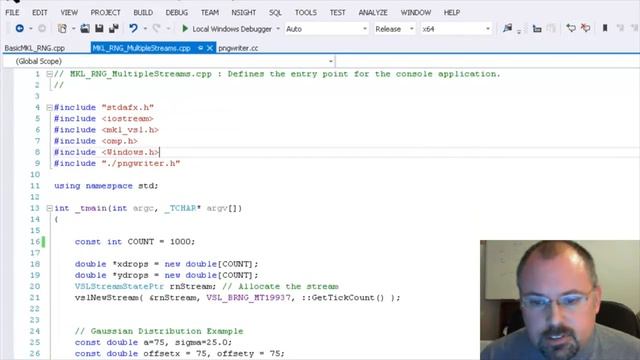
Task: Click the VSLStreamStatePtr type name
Action: pyautogui.click(x=119, y=287)
